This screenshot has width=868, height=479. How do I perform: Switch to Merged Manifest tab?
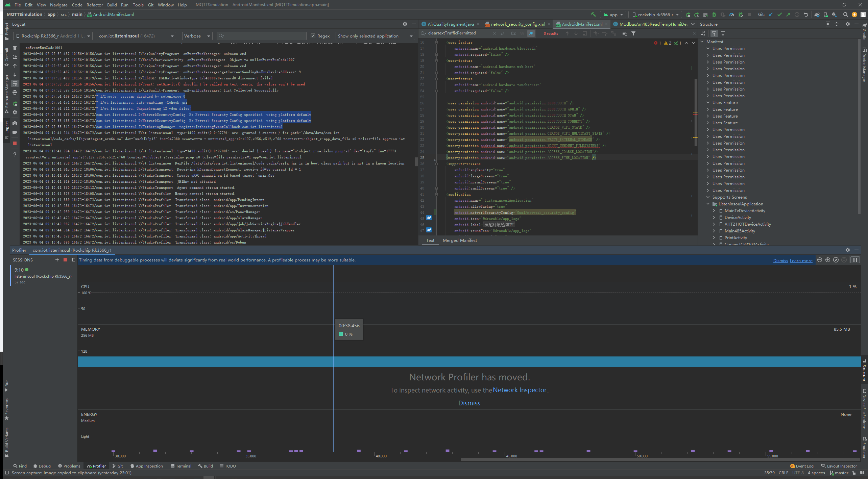(x=460, y=241)
